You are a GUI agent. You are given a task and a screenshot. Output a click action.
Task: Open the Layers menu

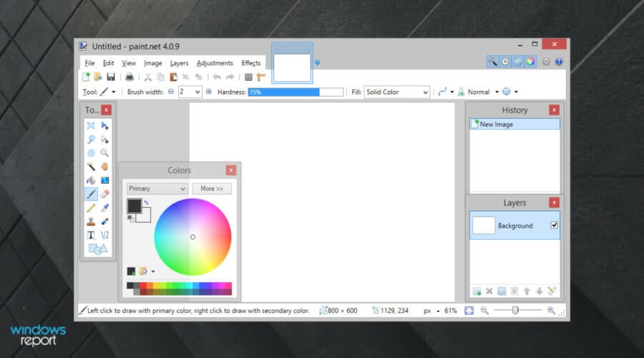point(179,63)
